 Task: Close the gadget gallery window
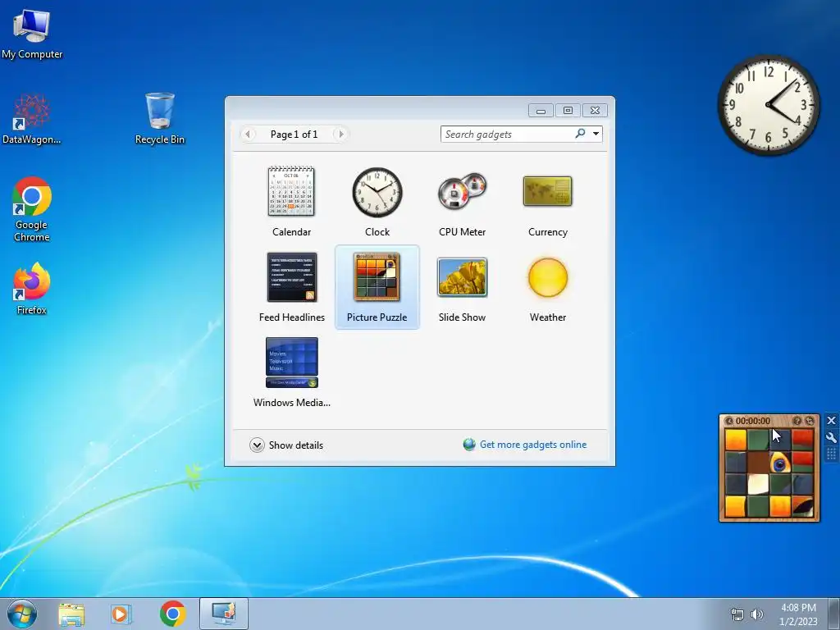click(595, 111)
